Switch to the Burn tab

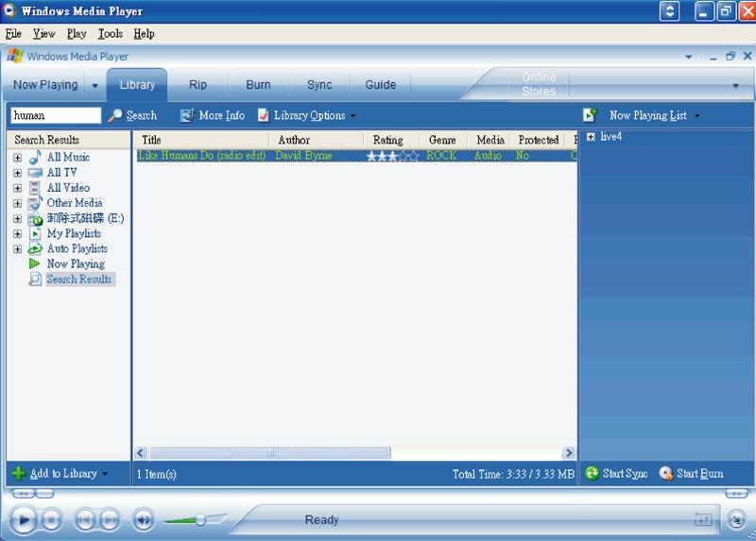pos(258,85)
